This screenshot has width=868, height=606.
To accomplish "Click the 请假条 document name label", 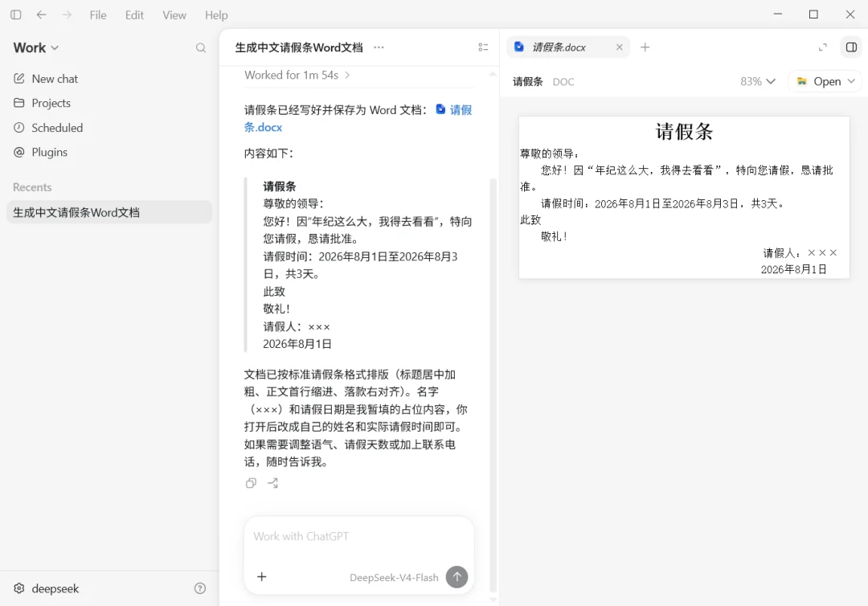I will point(527,82).
